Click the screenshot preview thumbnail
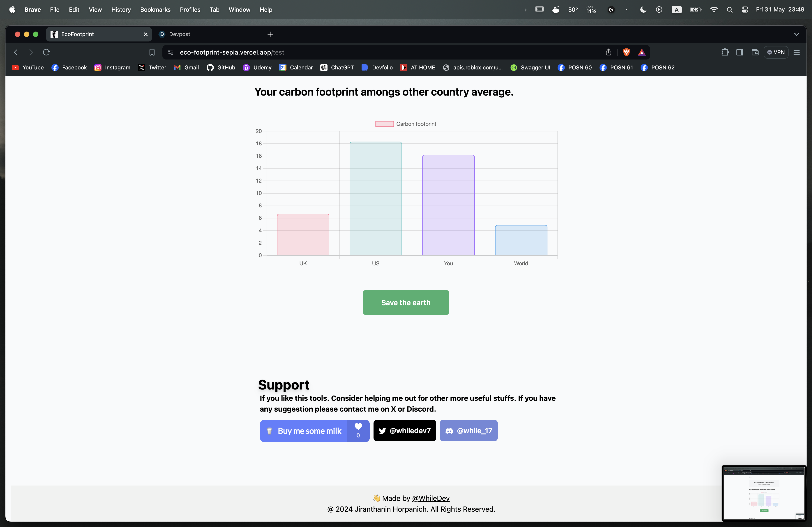The width and height of the screenshot is (812, 527). coord(764,493)
